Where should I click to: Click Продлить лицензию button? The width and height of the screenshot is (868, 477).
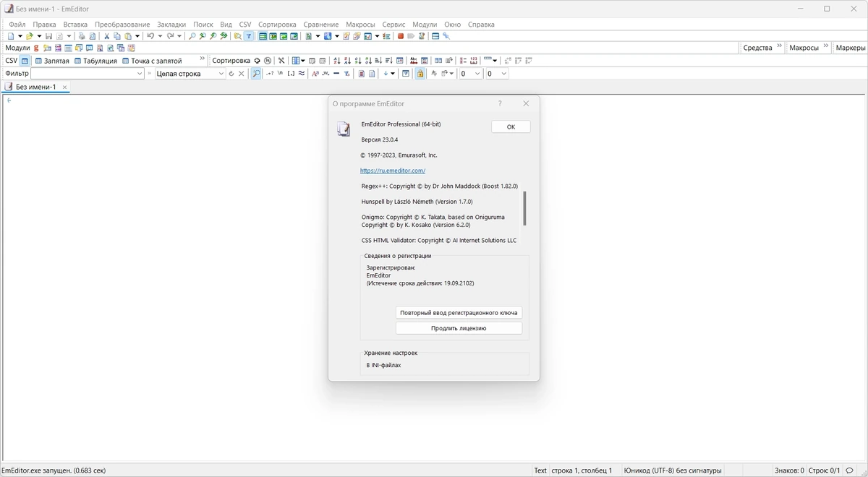click(x=459, y=328)
